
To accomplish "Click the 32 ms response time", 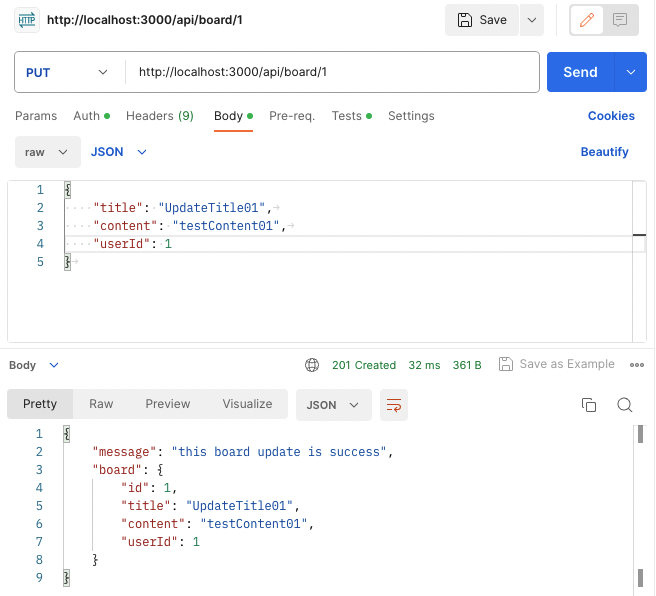I will coord(424,365).
